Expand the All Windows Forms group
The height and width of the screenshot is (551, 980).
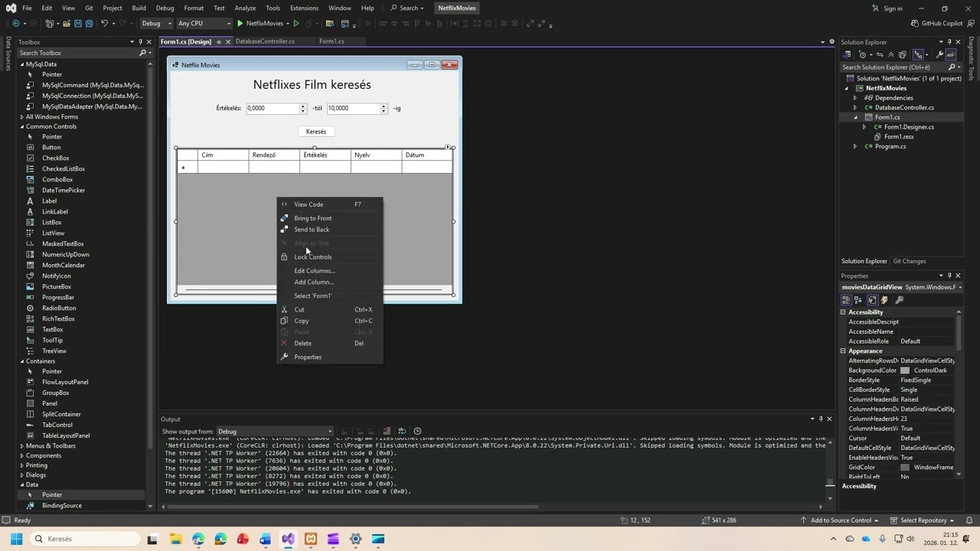(22, 117)
